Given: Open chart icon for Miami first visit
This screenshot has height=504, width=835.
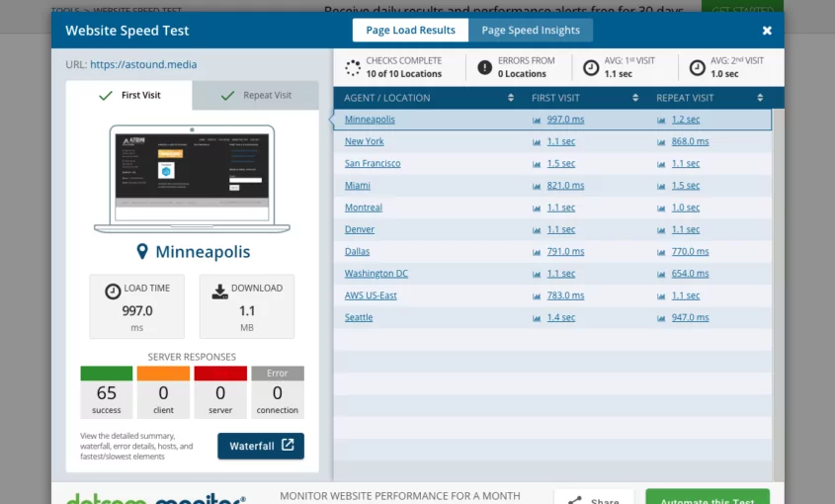Looking at the screenshot, I should 537,187.
